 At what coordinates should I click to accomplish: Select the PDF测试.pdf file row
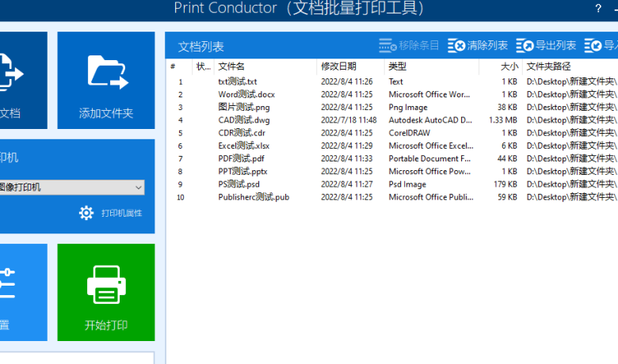click(x=392, y=158)
